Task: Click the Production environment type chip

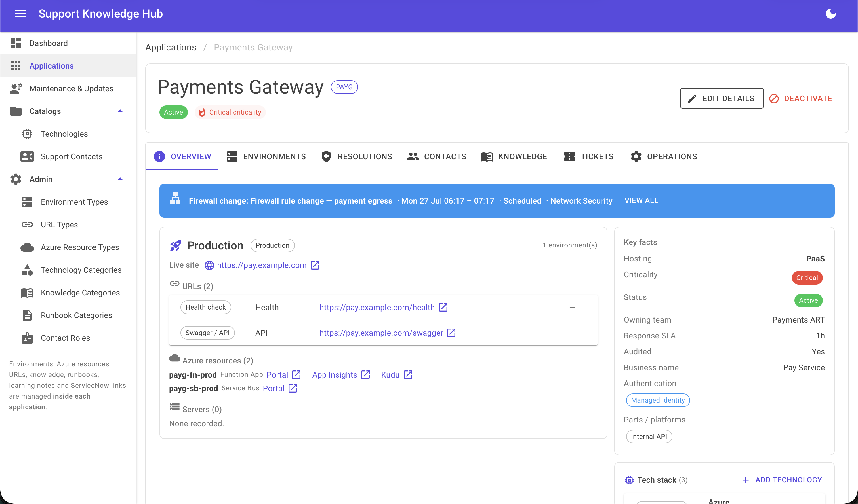Action: (x=272, y=245)
